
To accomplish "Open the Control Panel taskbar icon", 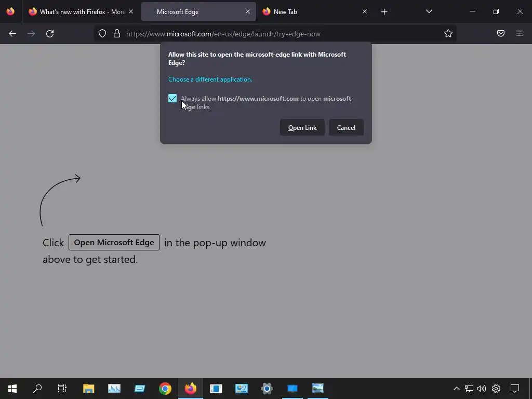I will click(241, 389).
